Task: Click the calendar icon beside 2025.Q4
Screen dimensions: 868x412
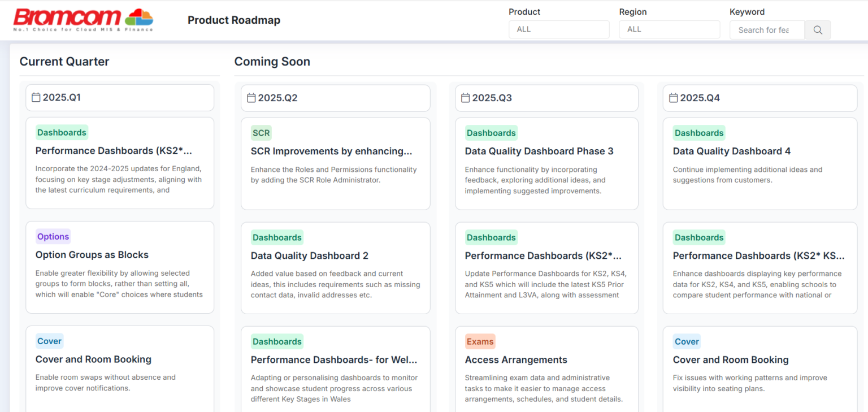Action: pos(672,98)
